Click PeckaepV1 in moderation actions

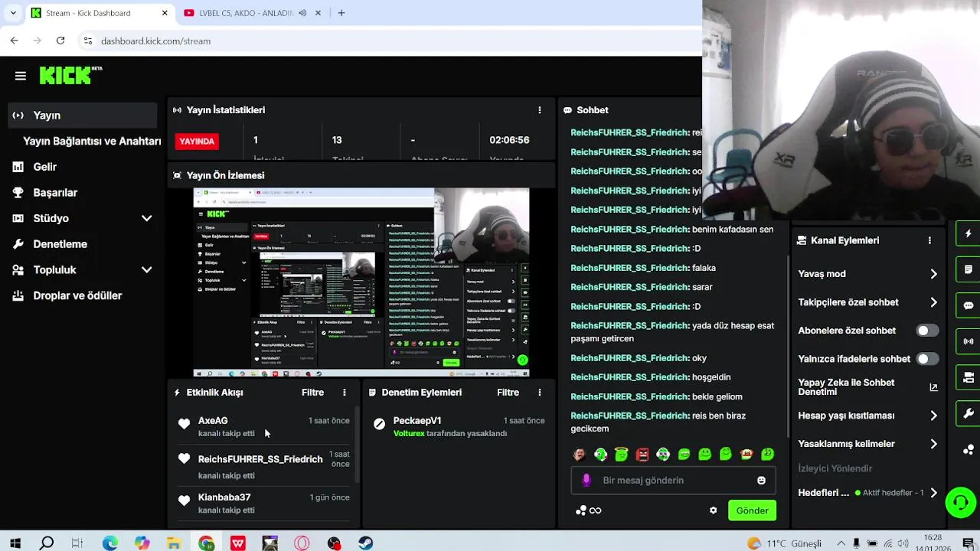(417, 421)
